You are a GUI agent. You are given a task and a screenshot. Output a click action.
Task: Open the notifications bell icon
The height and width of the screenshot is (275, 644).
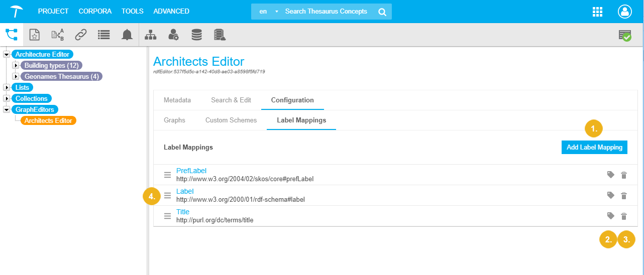tap(127, 35)
